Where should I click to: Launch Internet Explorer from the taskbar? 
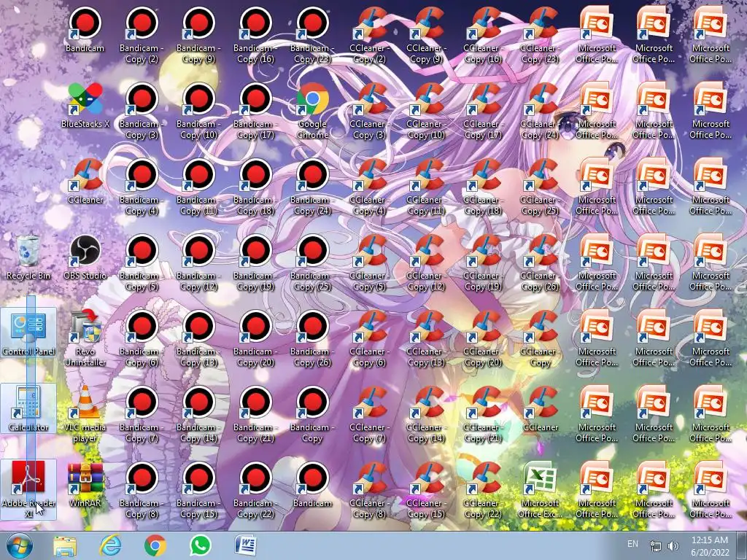[x=110, y=545]
